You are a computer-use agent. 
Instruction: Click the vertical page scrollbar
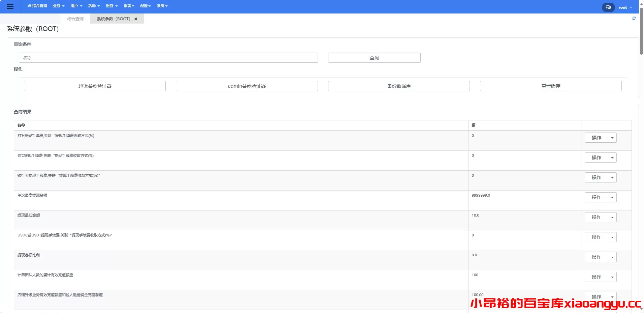tap(641, 32)
